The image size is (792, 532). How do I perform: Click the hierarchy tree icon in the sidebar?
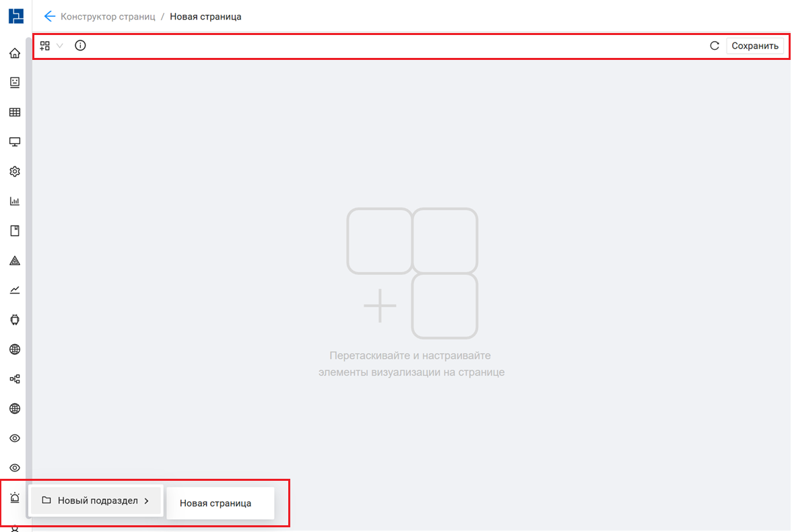point(15,379)
